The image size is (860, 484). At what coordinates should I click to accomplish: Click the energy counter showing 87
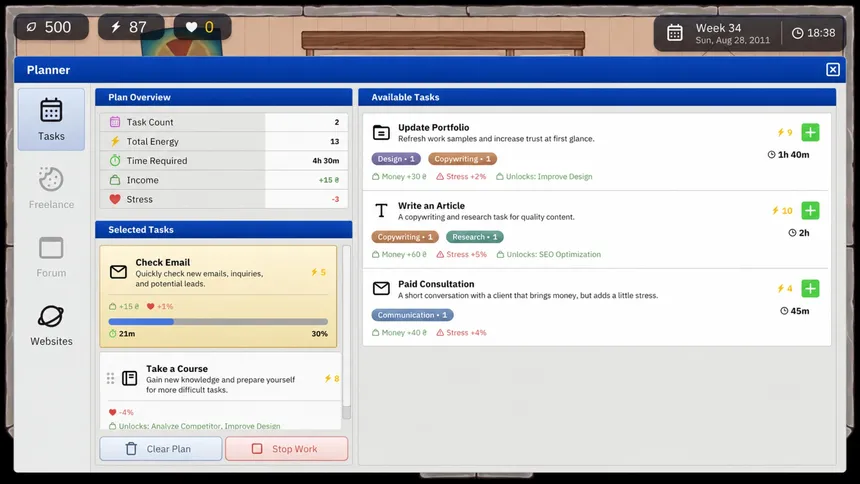tap(131, 27)
